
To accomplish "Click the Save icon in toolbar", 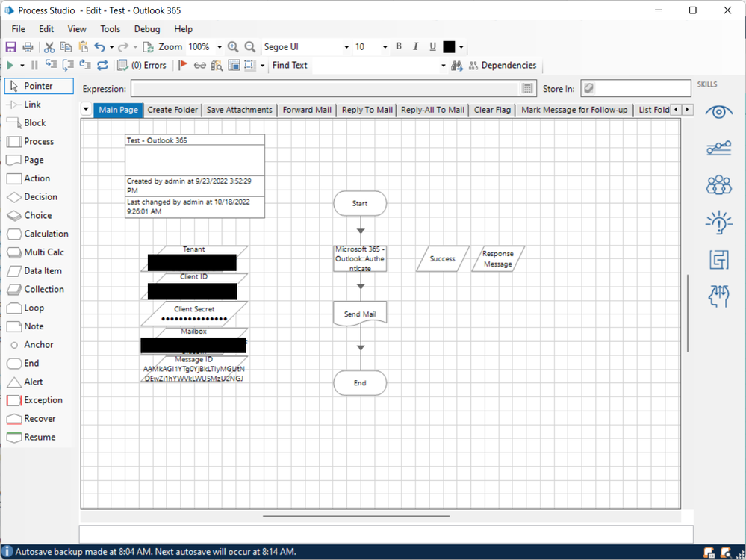I will click(11, 47).
